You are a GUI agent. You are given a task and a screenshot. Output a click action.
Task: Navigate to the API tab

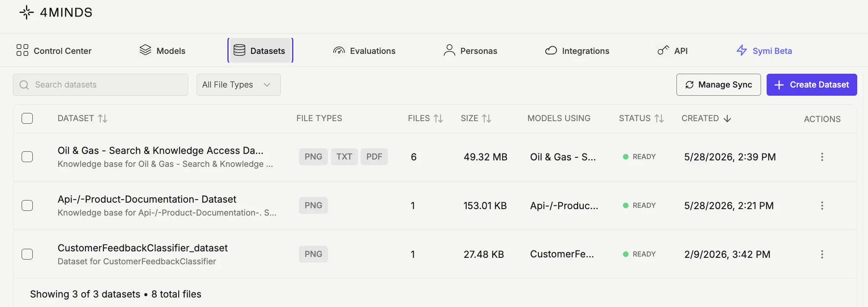pyautogui.click(x=672, y=50)
